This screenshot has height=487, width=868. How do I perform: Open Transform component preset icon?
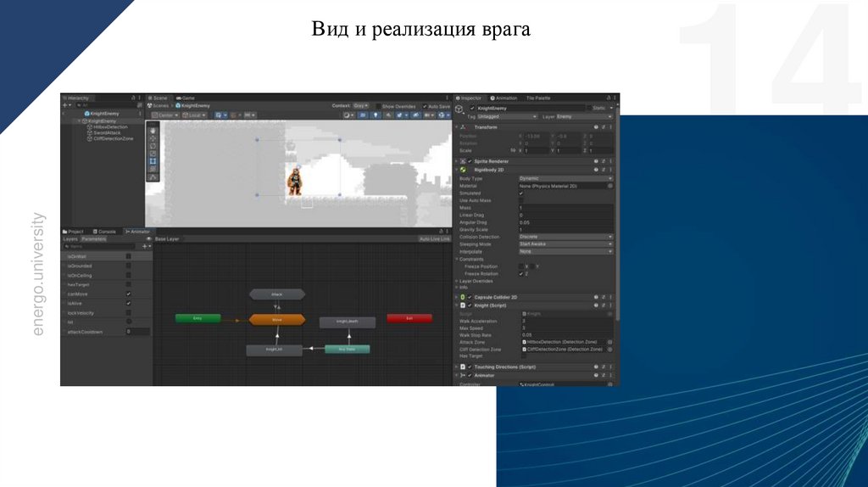pos(604,127)
